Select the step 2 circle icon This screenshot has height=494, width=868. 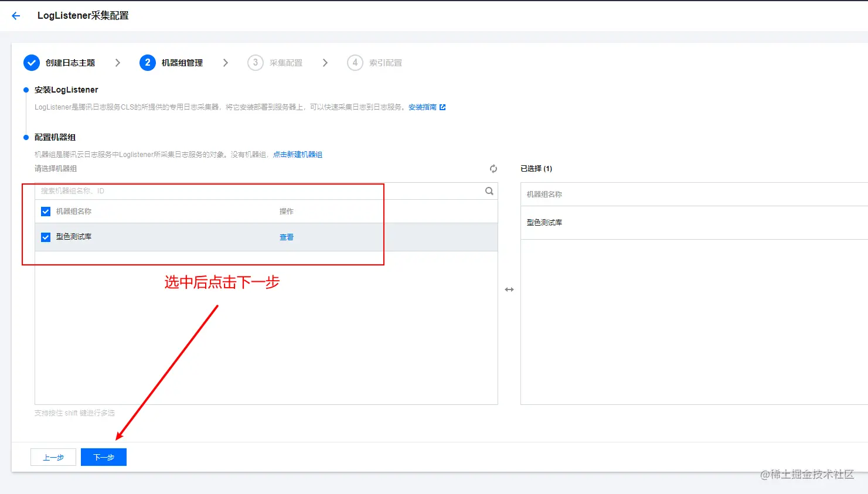point(148,63)
